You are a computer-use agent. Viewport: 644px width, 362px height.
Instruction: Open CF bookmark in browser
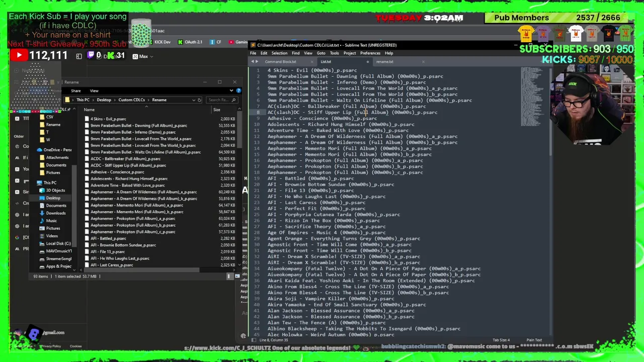point(215,42)
